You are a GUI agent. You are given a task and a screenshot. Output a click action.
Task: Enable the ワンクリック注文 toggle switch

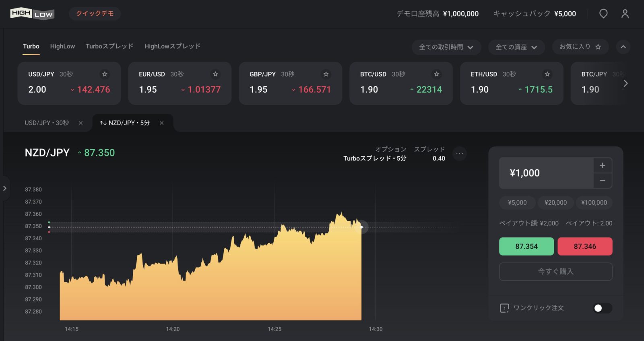(x=602, y=308)
